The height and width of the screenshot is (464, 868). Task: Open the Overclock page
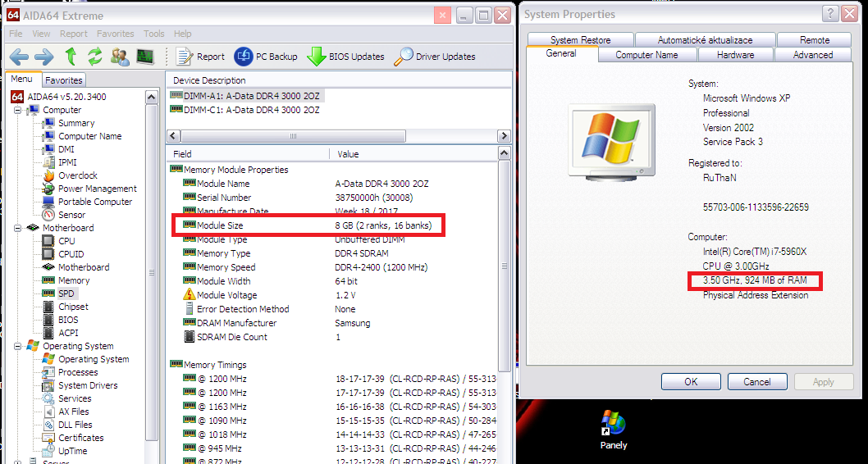click(77, 175)
